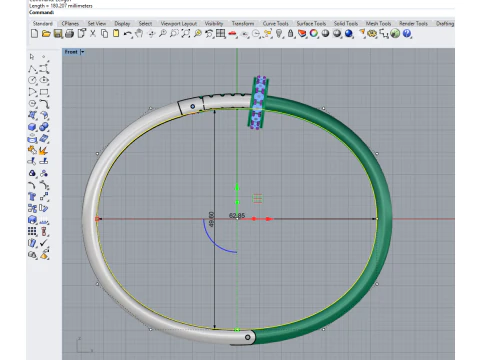Open the Layers icon
Viewport: 480px width, 360px height.
point(302,33)
